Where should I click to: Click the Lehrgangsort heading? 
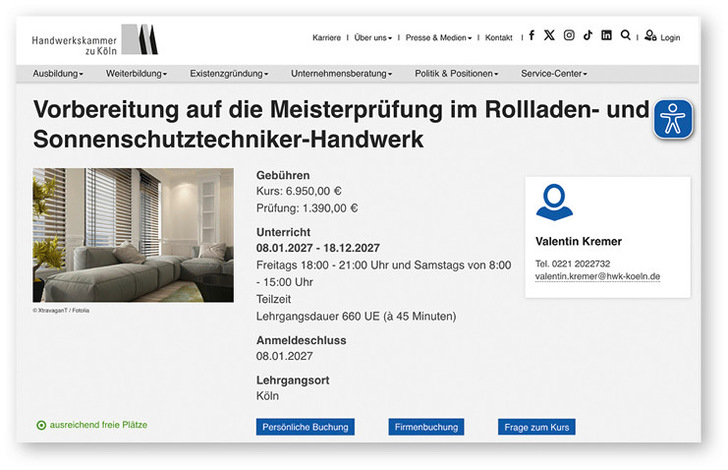(292, 380)
